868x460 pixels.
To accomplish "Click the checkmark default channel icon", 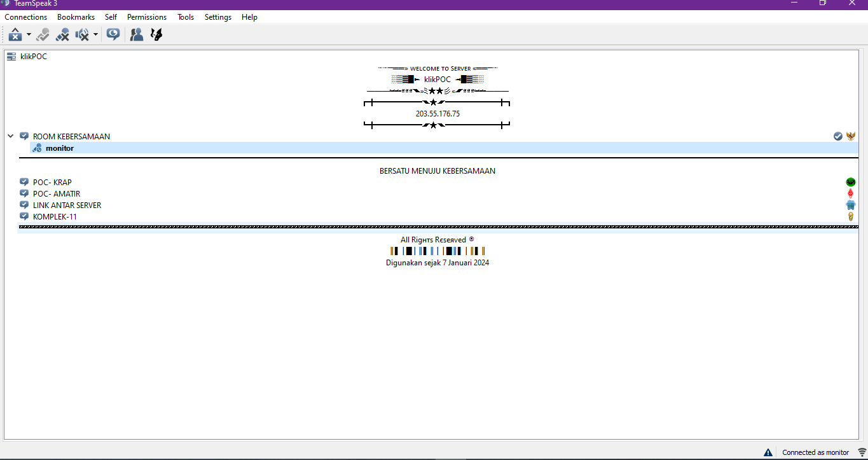I will tap(838, 136).
